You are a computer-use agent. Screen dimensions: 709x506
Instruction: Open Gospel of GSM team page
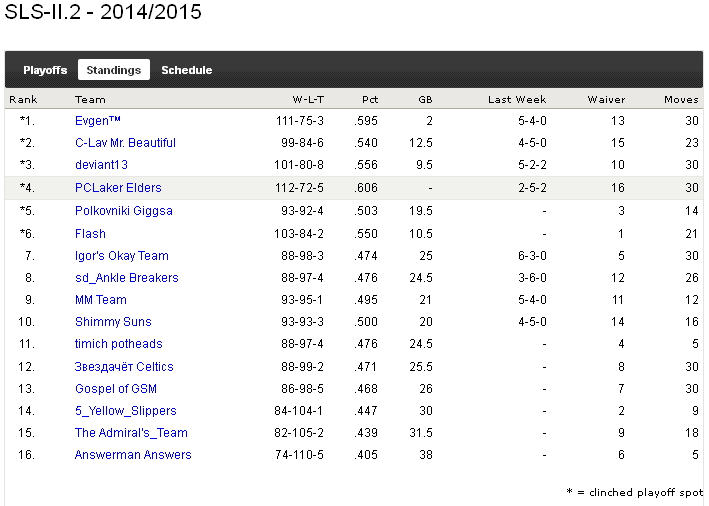pos(115,389)
